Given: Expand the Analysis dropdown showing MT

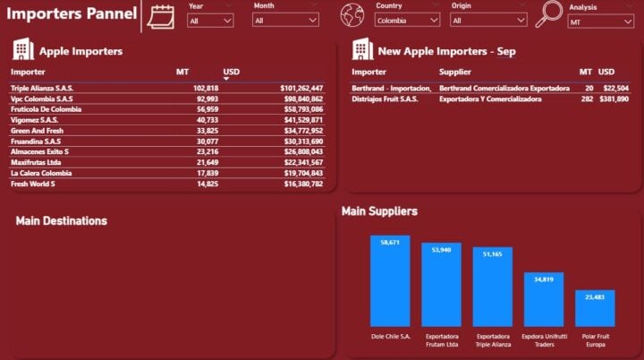Looking at the screenshot, I should (x=599, y=21).
